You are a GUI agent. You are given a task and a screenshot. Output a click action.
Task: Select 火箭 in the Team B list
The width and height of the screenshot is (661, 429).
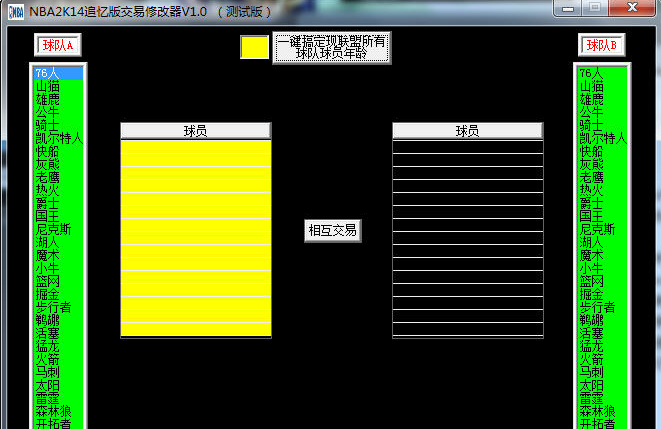tap(602, 359)
